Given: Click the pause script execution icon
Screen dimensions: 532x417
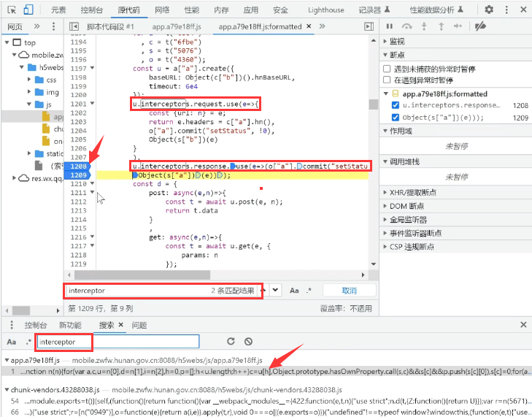Looking at the screenshot, I should (389, 26).
